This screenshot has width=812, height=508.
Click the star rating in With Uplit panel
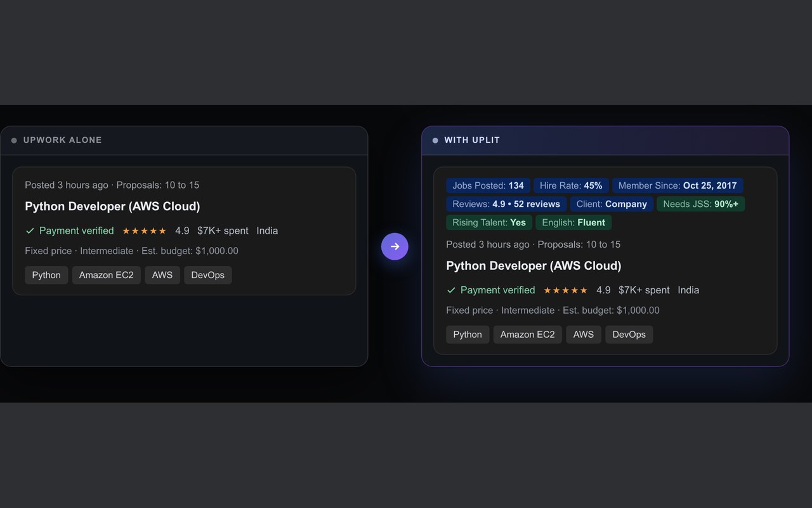click(x=566, y=290)
